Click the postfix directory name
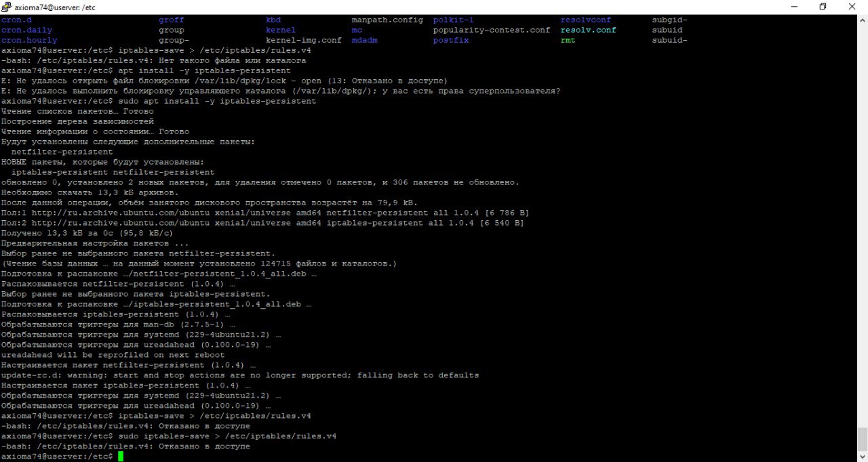This screenshot has height=462, width=868. 451,40
